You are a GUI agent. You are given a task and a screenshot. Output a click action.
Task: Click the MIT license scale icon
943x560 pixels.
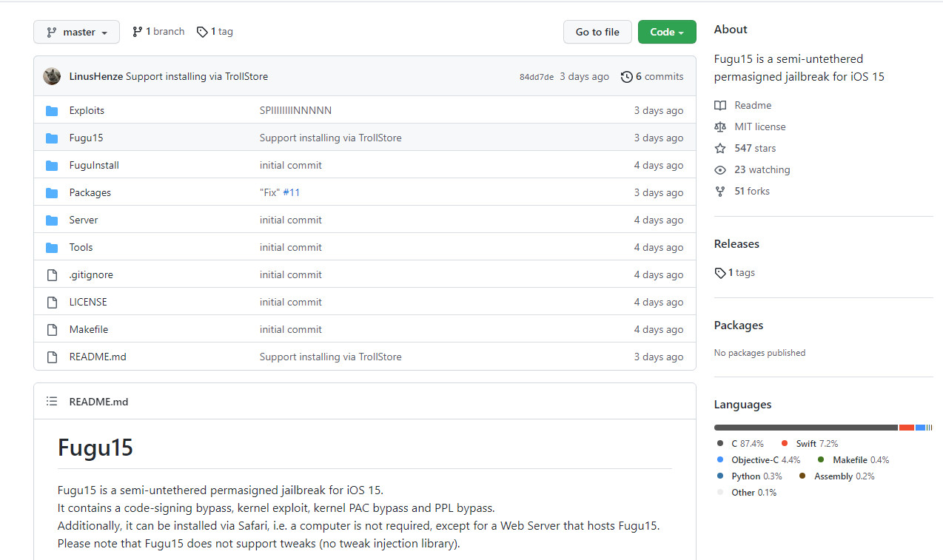(720, 127)
